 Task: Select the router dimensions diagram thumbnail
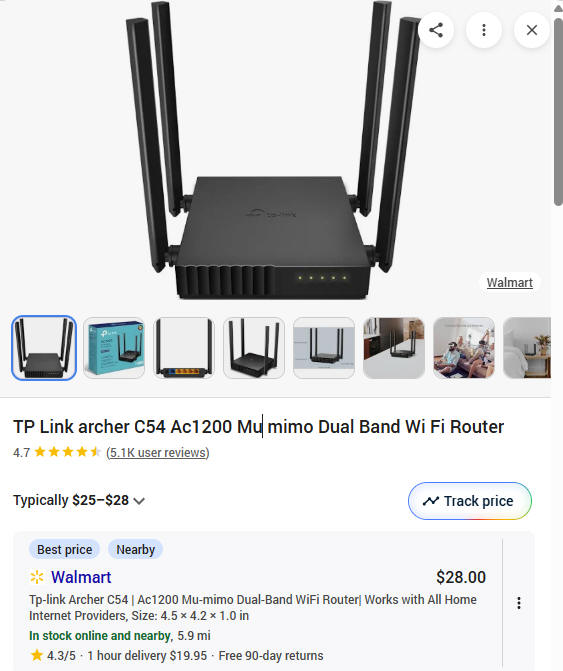(324, 348)
